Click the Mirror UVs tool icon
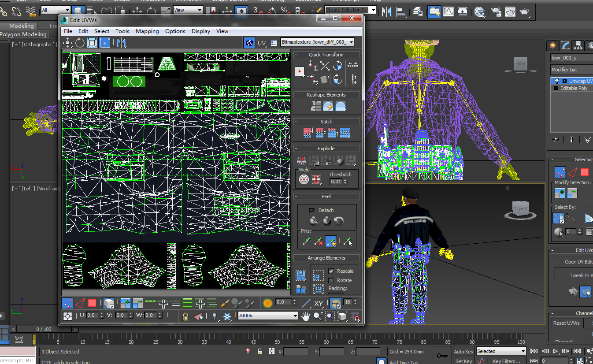This screenshot has height=364, width=593. point(122,43)
